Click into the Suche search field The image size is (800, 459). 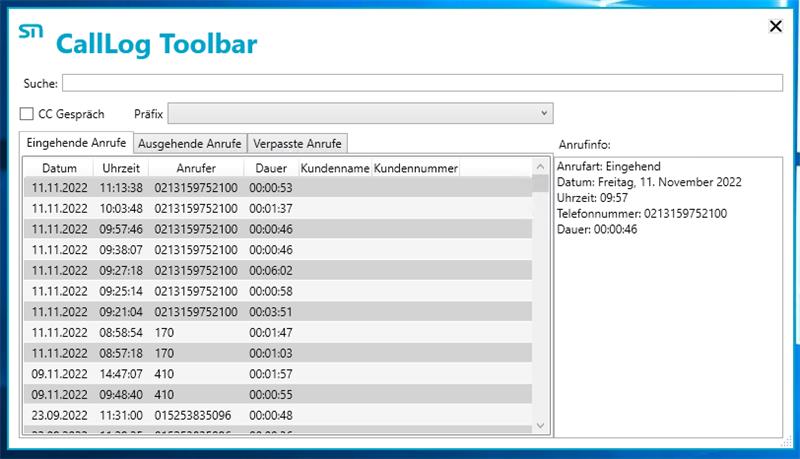[422, 83]
